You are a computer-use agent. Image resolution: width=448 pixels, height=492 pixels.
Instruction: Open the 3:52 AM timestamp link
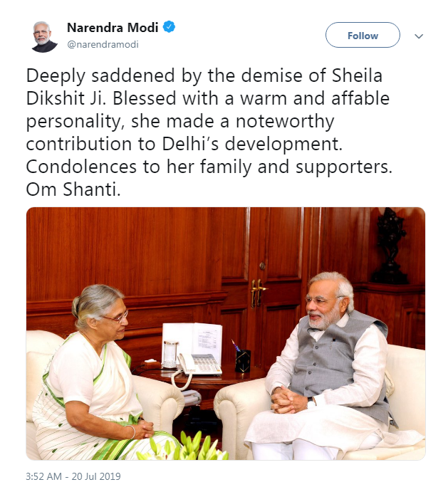click(43, 476)
